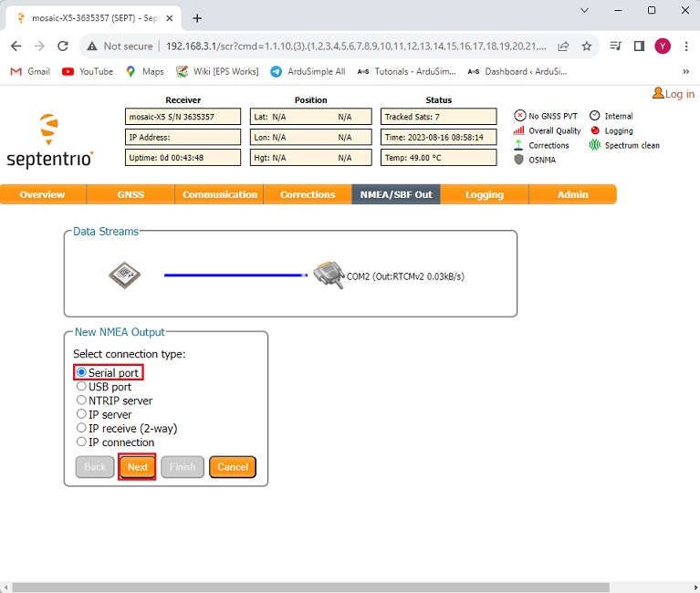Image resolution: width=700 pixels, height=593 pixels.
Task: Expand the bookmarks overflow chevron
Action: pos(685,71)
